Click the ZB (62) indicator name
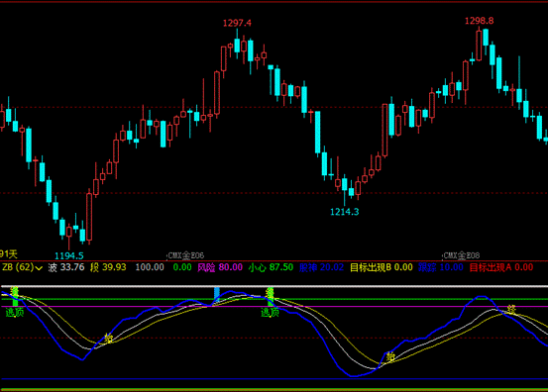Viewport: 548px width, 392px height. [x=18, y=267]
